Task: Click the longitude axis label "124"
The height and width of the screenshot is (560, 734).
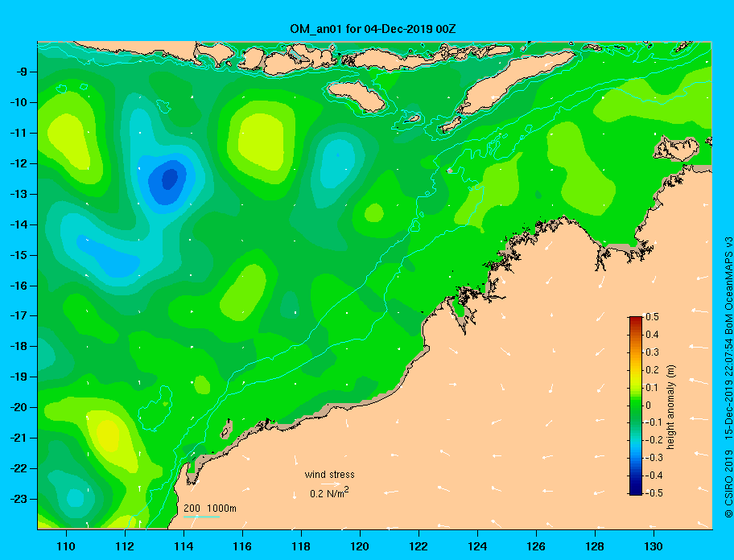Action: click(477, 546)
